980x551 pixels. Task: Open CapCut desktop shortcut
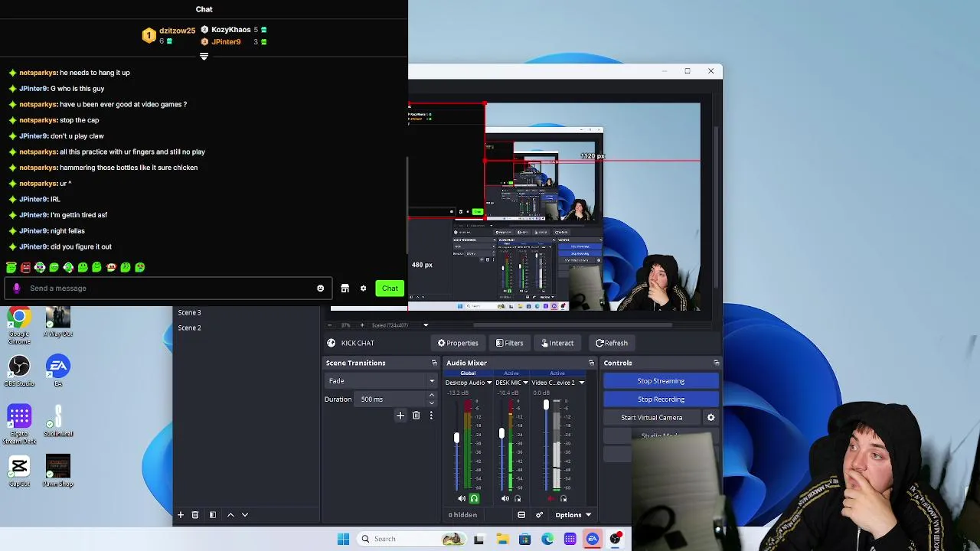19,471
